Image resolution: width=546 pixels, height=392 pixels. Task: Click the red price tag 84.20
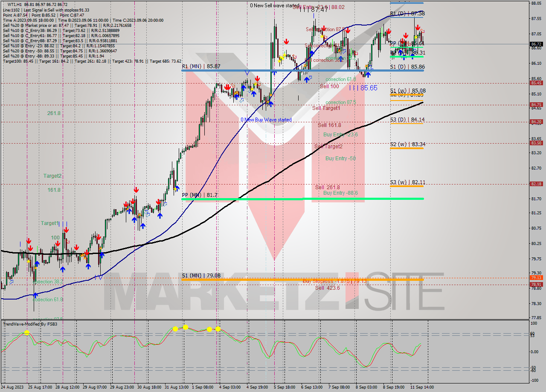tap(537, 121)
